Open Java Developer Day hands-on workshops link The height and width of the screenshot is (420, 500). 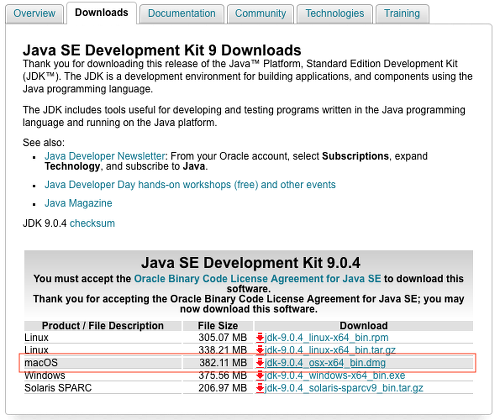[190, 185]
